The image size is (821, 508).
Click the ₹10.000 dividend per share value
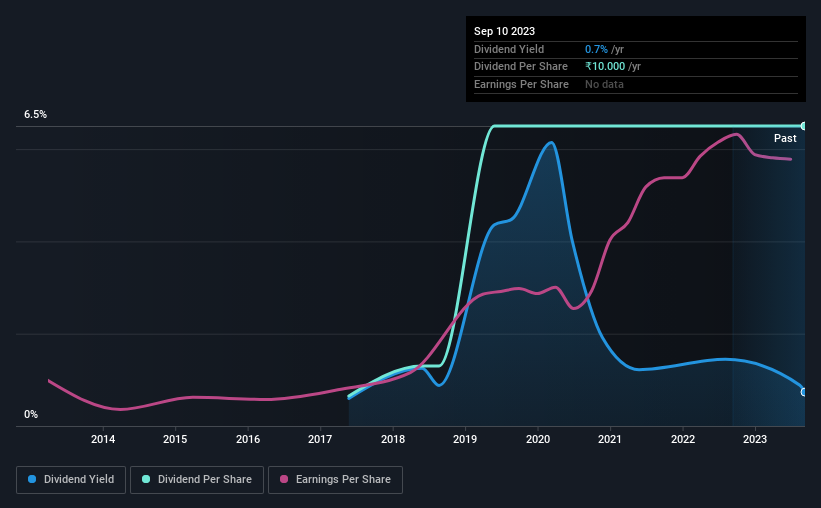(x=605, y=67)
